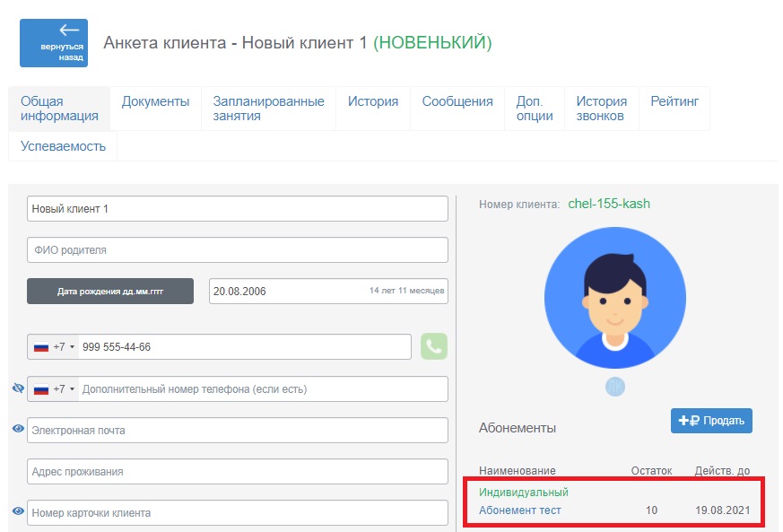This screenshot has width=783, height=532.
Task: Click client number chel-155-kash
Action: tap(609, 204)
